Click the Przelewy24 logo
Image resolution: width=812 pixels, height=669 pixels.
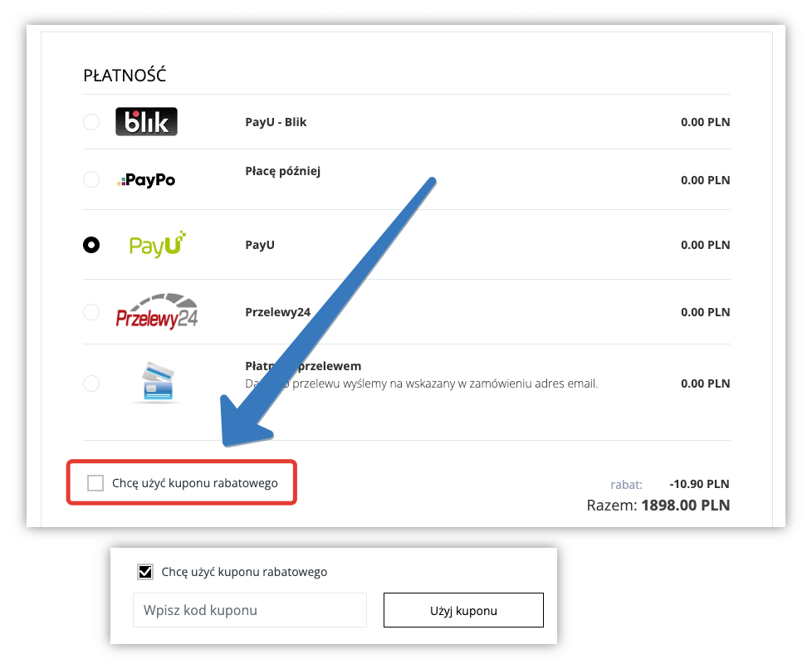click(157, 311)
